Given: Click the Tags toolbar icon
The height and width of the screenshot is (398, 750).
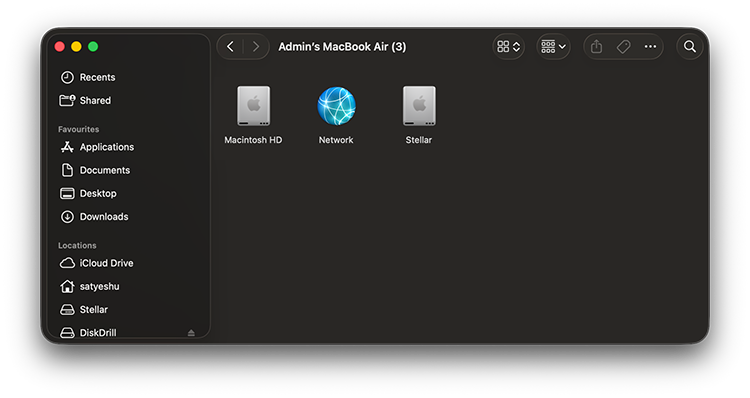Looking at the screenshot, I should coord(623,46).
